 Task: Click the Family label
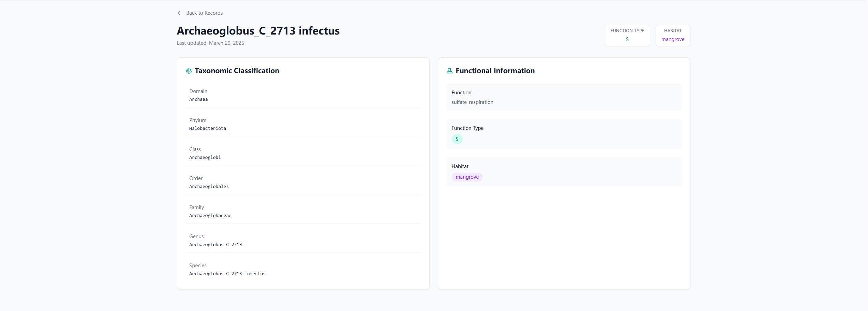click(x=197, y=207)
